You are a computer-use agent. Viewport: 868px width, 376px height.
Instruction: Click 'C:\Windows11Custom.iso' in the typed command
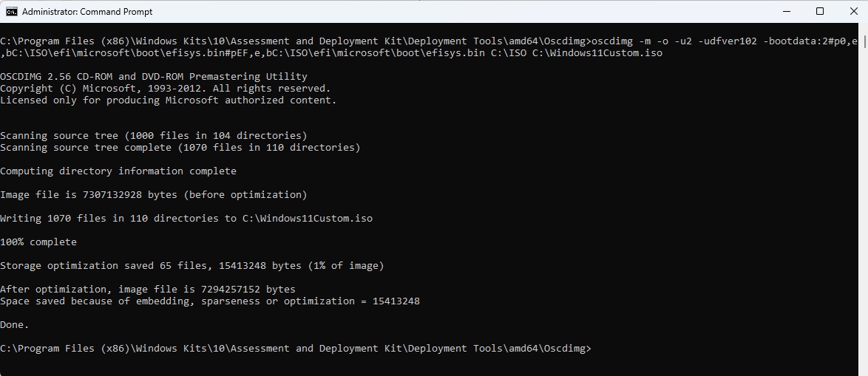point(597,53)
